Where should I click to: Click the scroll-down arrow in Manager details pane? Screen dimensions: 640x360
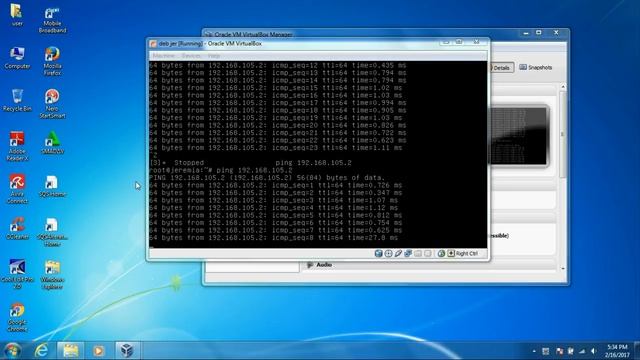tap(563, 269)
